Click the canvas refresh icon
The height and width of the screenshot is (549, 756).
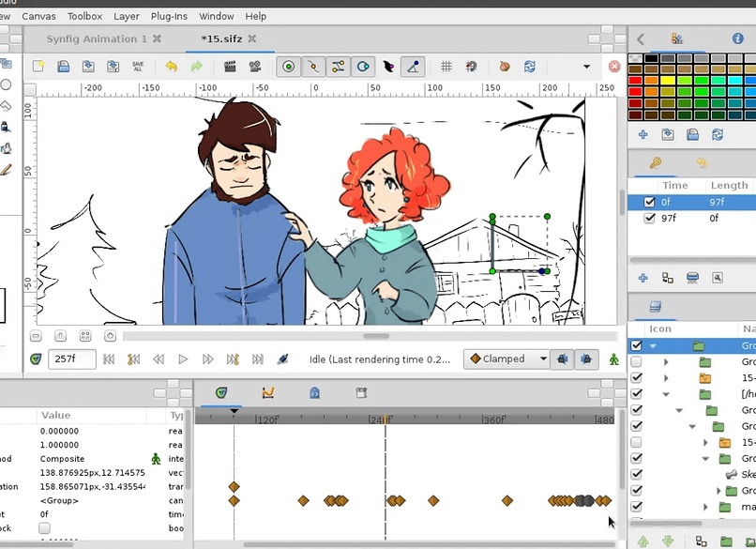click(529, 66)
